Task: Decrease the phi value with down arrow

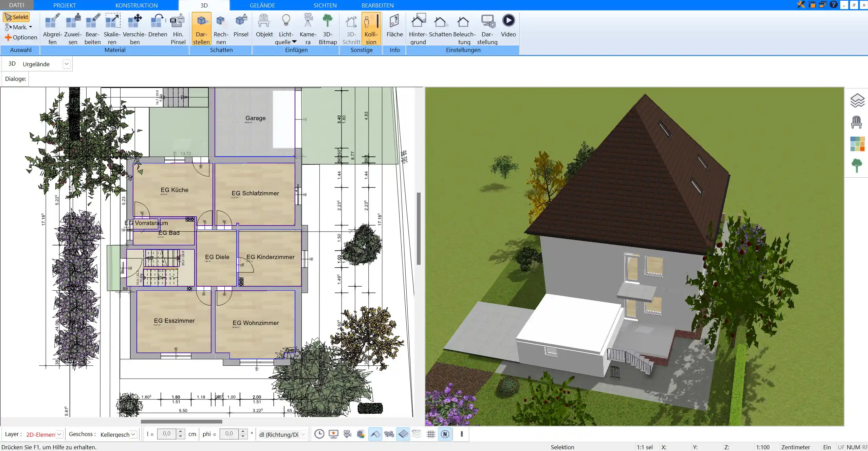Action: pos(243,436)
